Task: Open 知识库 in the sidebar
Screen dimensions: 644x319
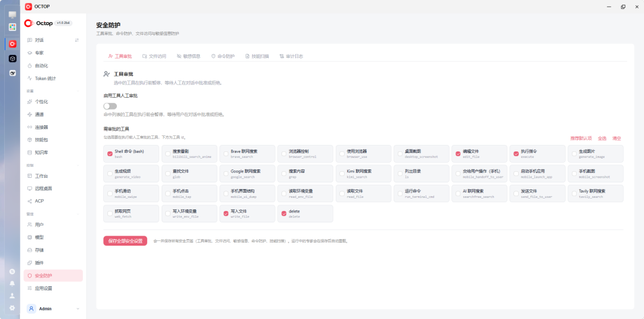Action: click(53, 153)
